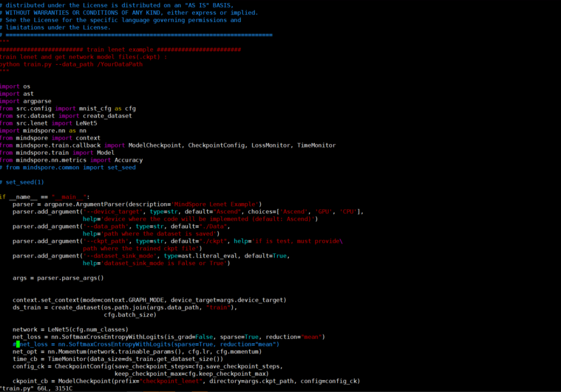Click the '--data_path' argument string
This screenshot has width=561, height=392.
click(x=105, y=226)
